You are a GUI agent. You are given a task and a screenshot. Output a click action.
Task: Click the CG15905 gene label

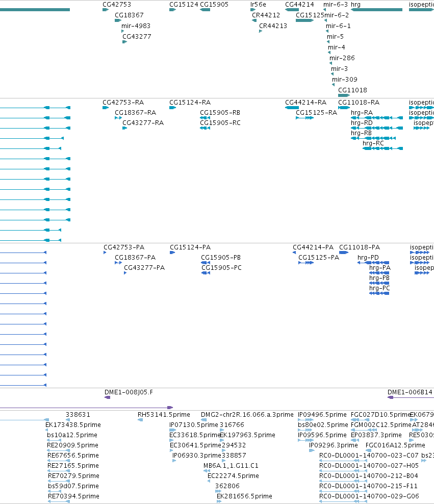point(214,5)
